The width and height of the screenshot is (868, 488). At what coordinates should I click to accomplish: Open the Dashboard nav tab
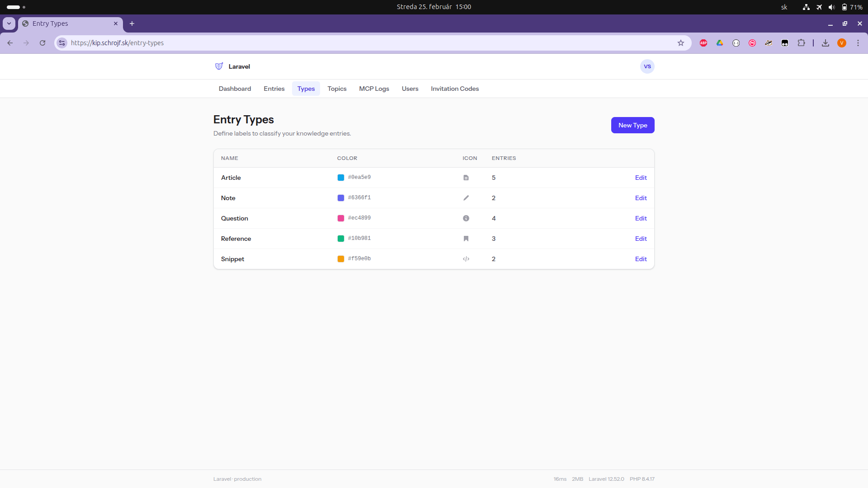235,89
